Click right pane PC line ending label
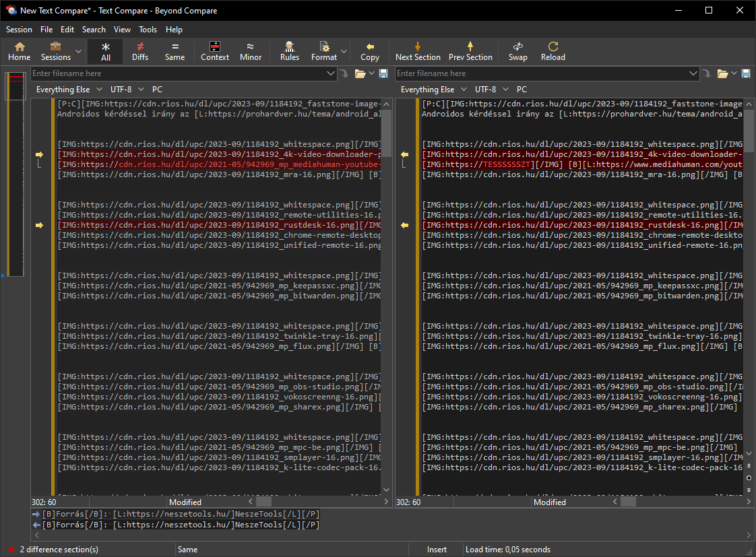Image resolution: width=756 pixels, height=557 pixels. (x=522, y=90)
